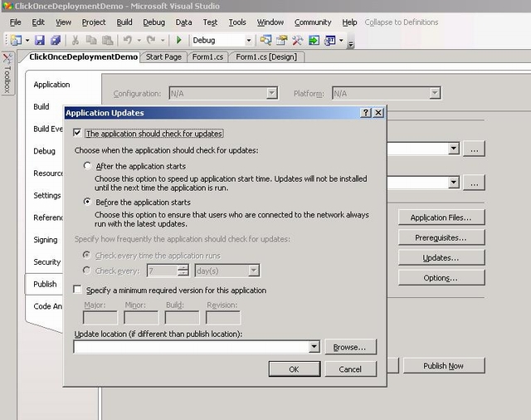Click the Publish Now button
531x420 pixels.
[444, 366]
